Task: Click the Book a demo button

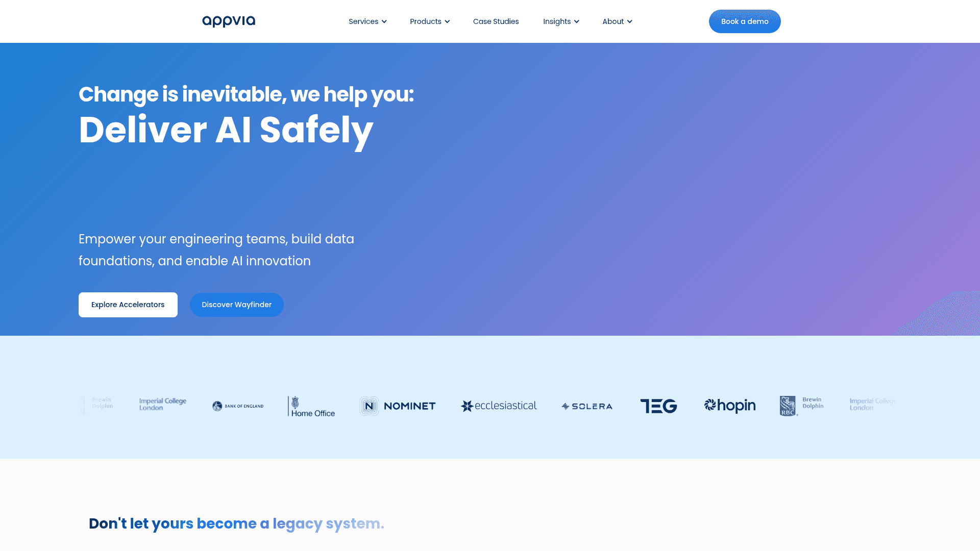Action: [744, 21]
